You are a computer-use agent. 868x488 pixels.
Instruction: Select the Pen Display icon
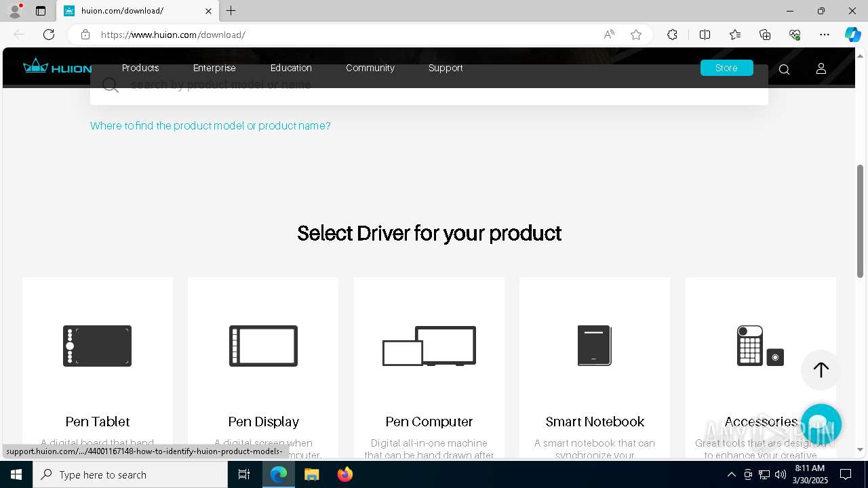point(263,346)
